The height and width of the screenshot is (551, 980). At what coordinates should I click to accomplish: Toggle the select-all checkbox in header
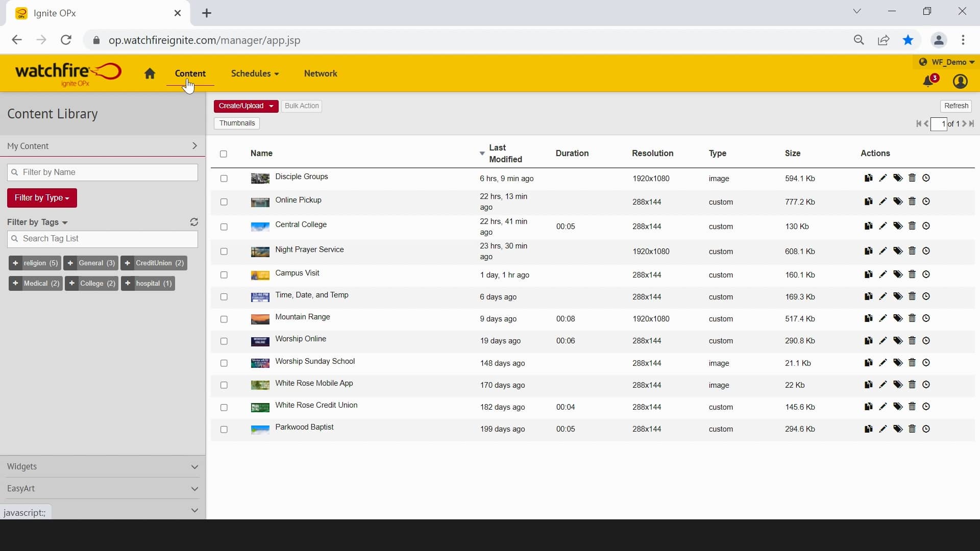pyautogui.click(x=224, y=154)
